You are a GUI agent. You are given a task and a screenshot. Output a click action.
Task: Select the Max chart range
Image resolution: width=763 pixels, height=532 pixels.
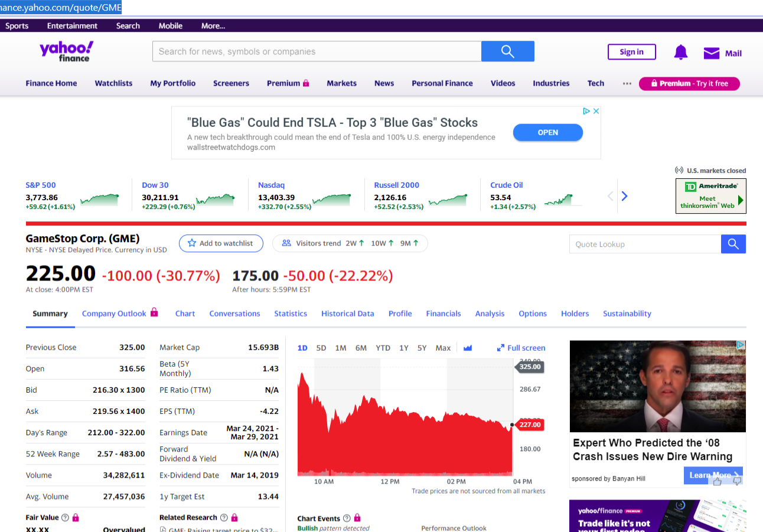443,348
